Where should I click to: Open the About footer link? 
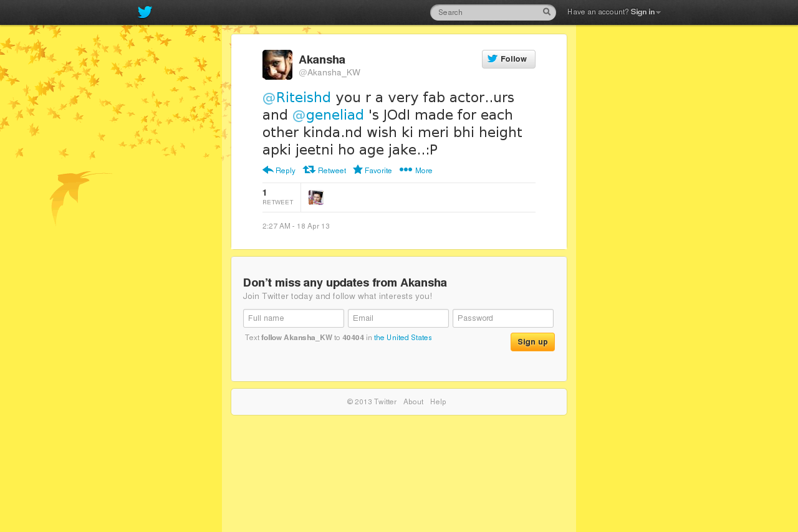[x=413, y=402]
